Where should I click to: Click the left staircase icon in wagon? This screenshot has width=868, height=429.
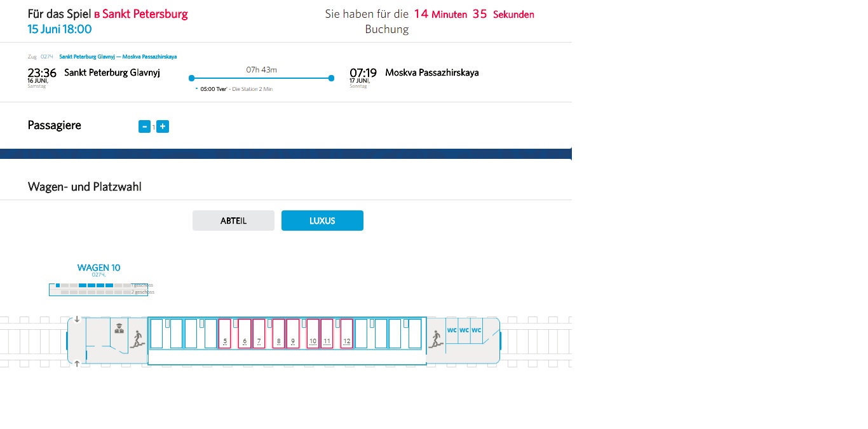click(x=137, y=339)
